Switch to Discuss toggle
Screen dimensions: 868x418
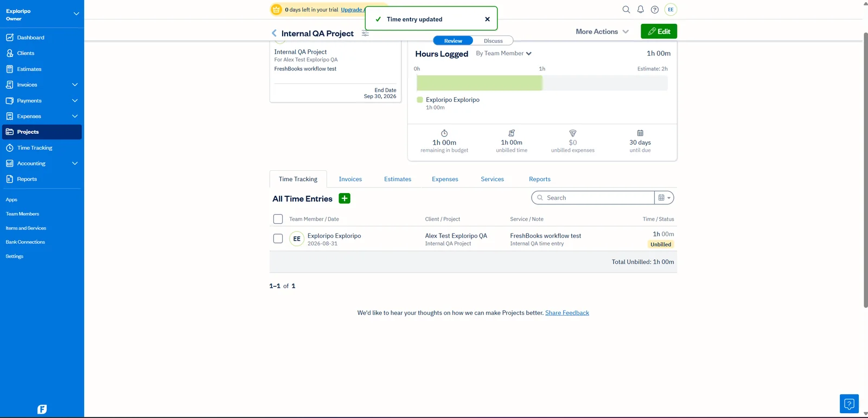(493, 41)
